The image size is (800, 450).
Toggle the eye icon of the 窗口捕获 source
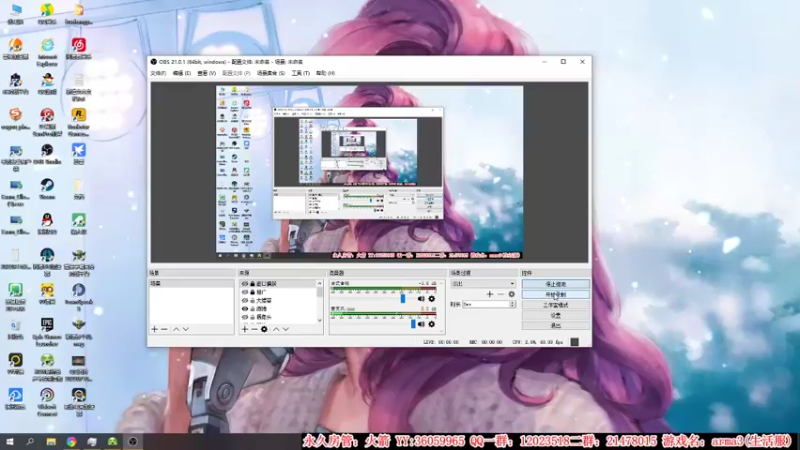click(x=245, y=284)
